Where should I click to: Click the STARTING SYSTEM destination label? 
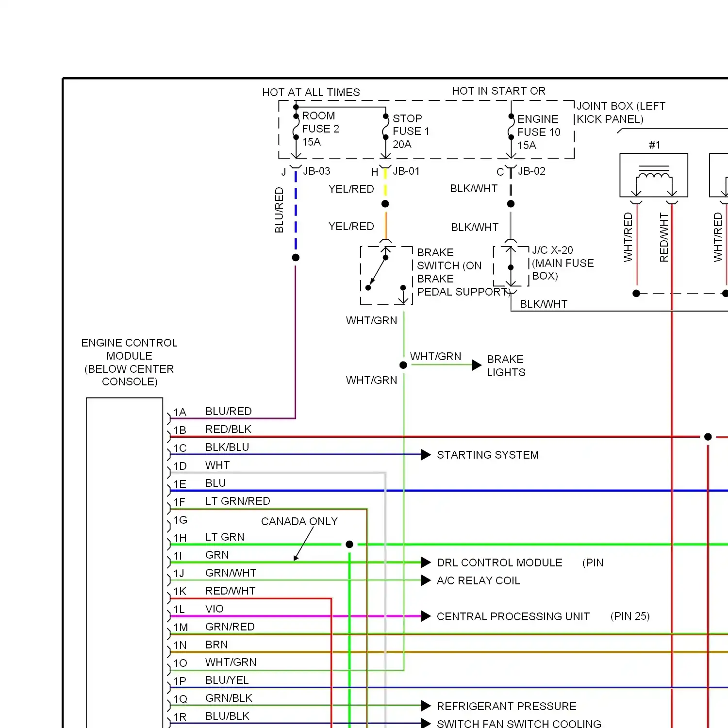click(x=488, y=455)
